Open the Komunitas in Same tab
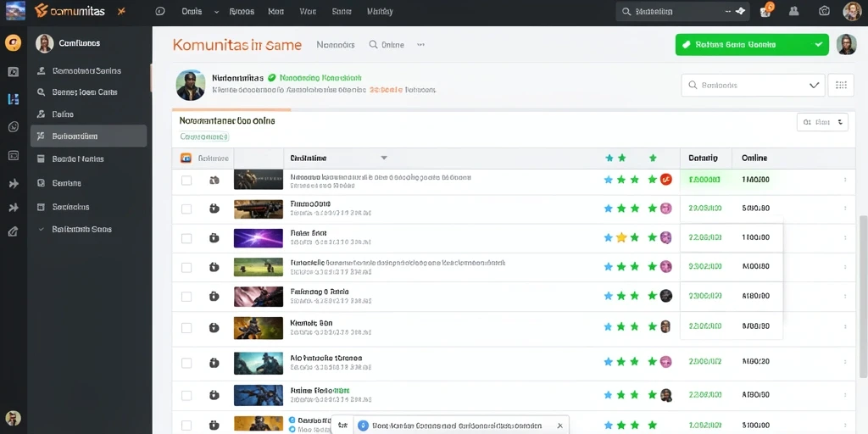 click(237, 45)
